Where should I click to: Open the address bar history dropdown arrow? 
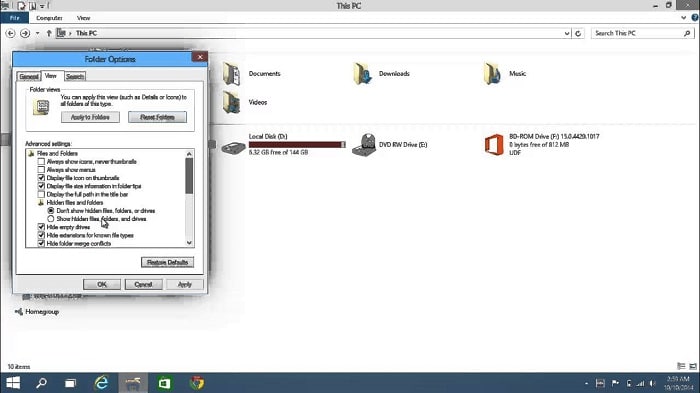click(567, 33)
